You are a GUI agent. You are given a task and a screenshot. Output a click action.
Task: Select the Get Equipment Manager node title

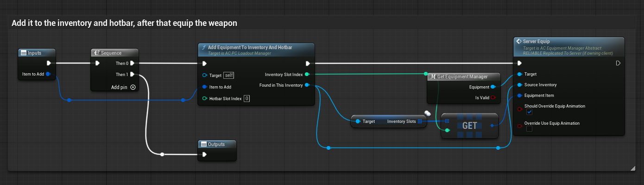pos(462,77)
